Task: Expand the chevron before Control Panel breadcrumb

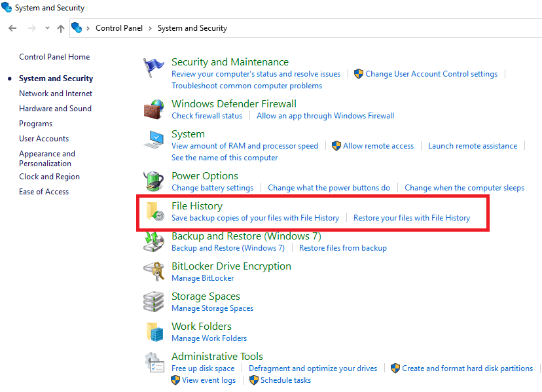Action: pos(88,28)
